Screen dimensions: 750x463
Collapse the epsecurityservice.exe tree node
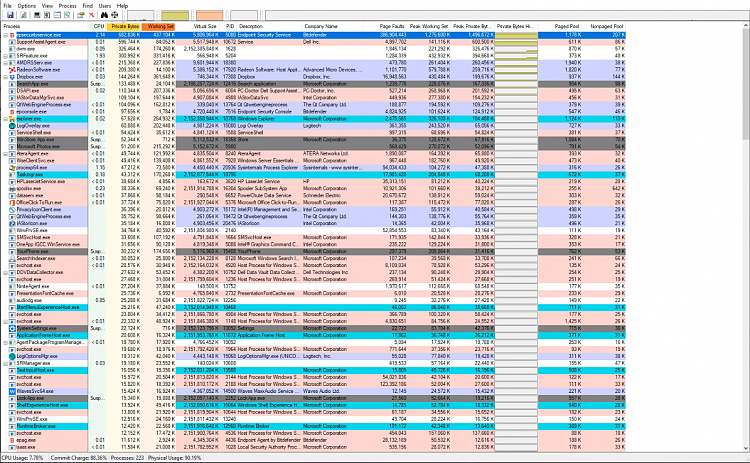tap(6, 35)
